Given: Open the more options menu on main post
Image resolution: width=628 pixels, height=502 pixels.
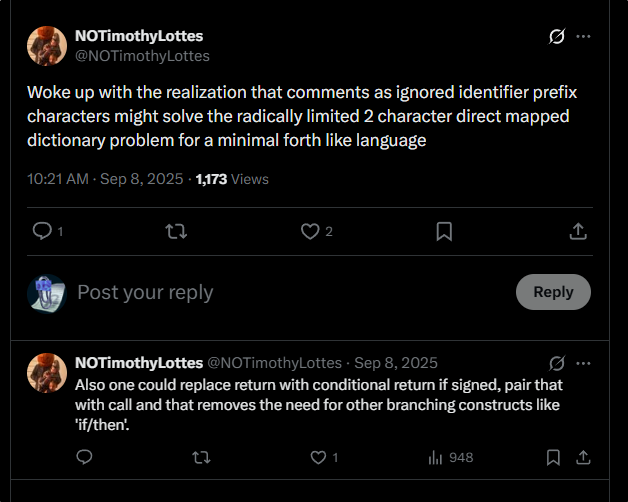Looking at the screenshot, I should click(584, 36).
